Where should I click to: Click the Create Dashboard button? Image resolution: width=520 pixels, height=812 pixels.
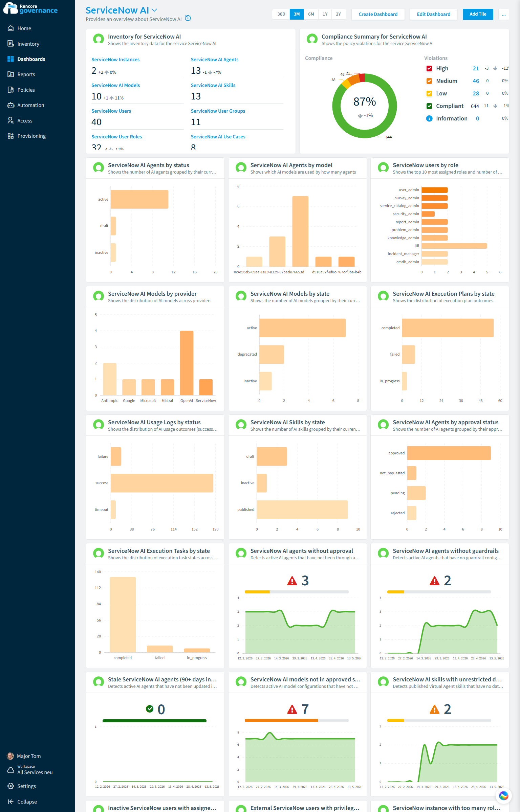pyautogui.click(x=378, y=14)
